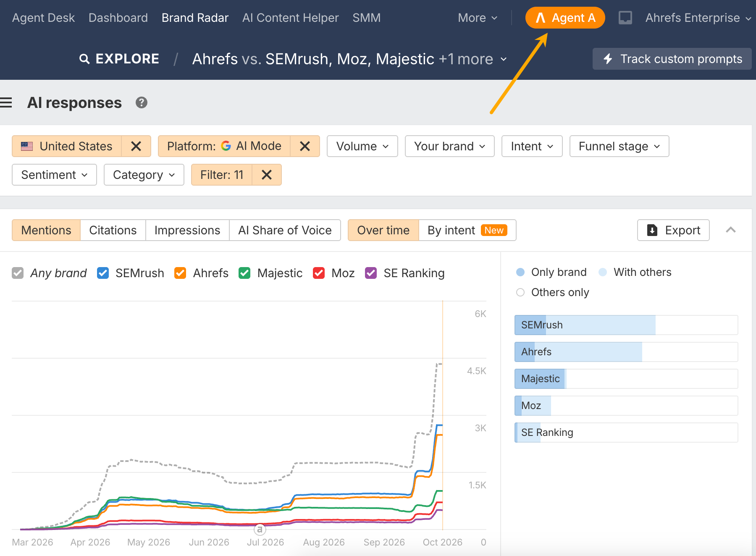756x556 pixels.
Task: Clear the Filter: 11 chip
Action: (267, 175)
